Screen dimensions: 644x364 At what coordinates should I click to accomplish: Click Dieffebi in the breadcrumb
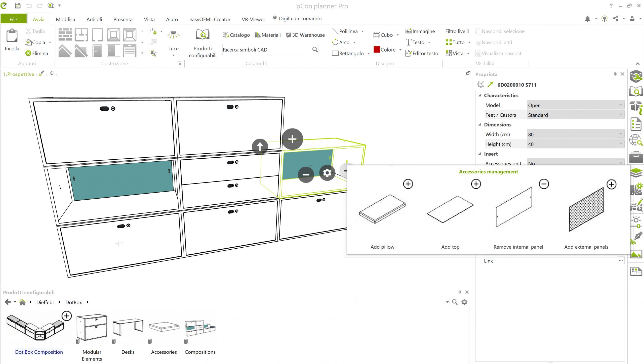[45, 302]
